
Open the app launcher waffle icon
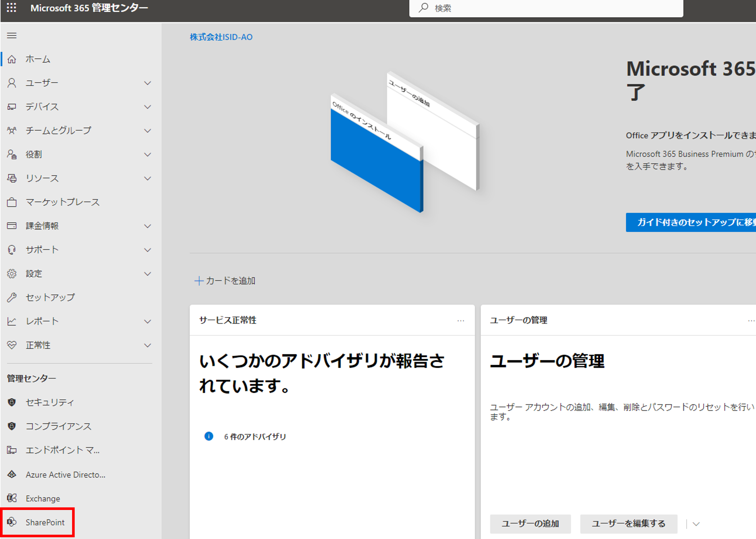point(11,8)
